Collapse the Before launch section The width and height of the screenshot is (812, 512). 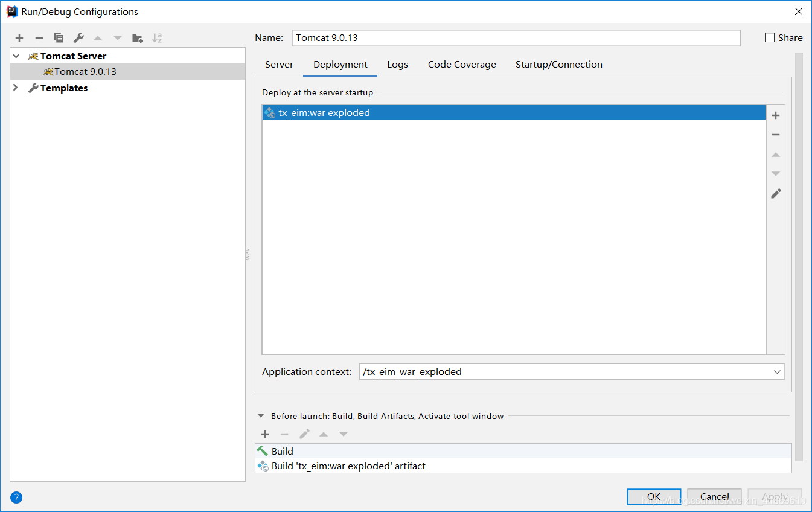coord(261,416)
